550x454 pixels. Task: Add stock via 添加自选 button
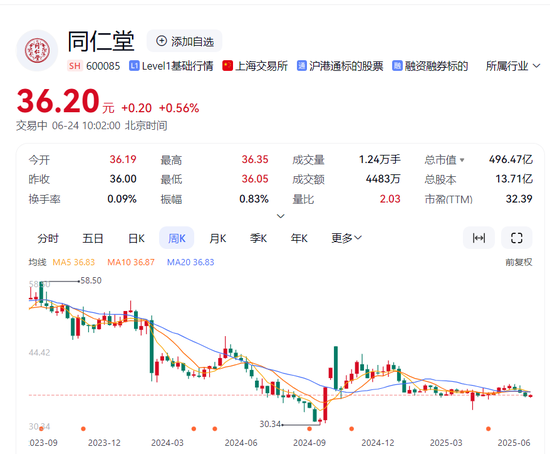point(185,41)
